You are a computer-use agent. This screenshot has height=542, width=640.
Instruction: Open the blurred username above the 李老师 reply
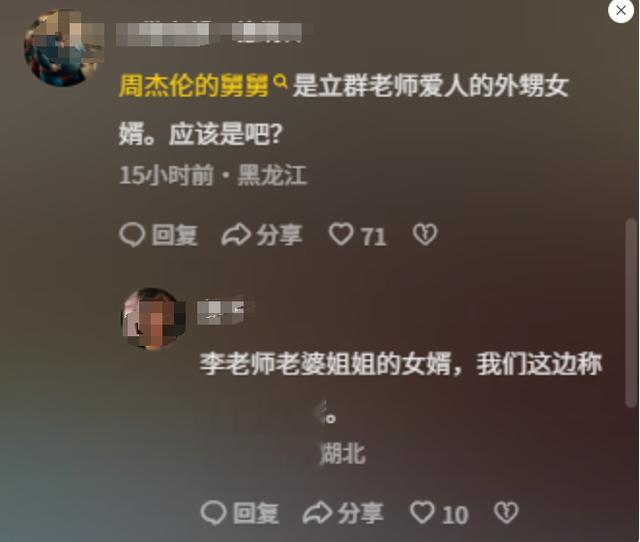pyautogui.click(x=226, y=312)
